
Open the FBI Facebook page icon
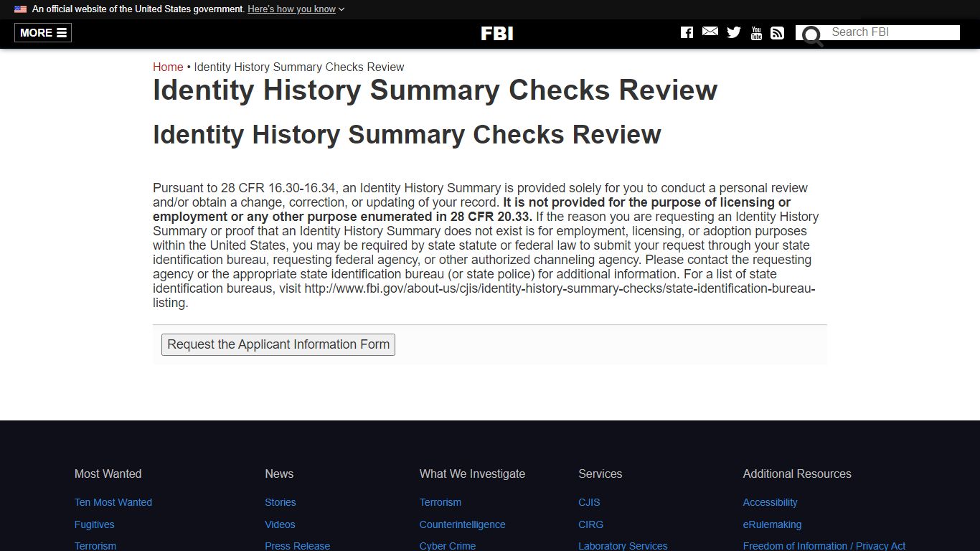[687, 32]
